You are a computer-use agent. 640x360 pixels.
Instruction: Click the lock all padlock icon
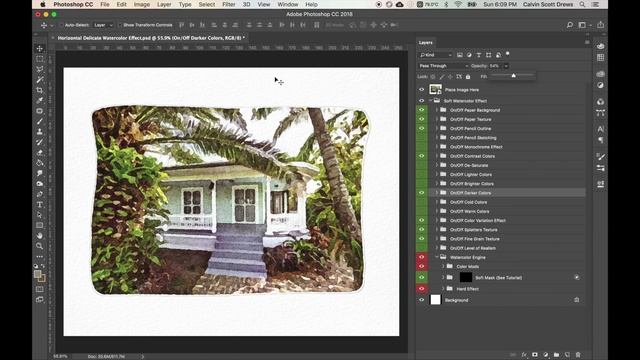pyautogui.click(x=468, y=77)
